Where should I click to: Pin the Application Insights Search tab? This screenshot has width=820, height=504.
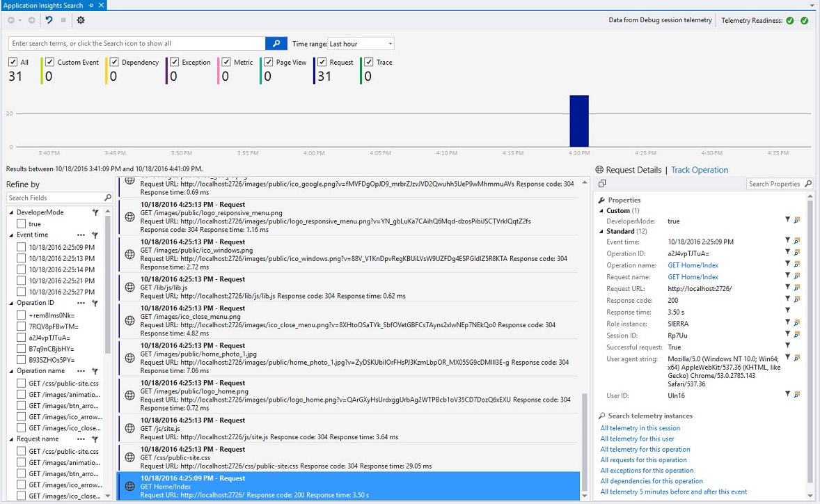[x=91, y=6]
